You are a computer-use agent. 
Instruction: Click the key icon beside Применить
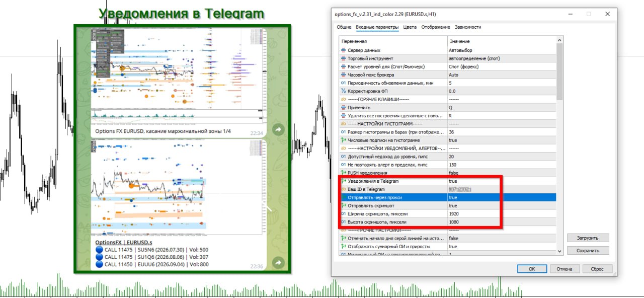344,107
